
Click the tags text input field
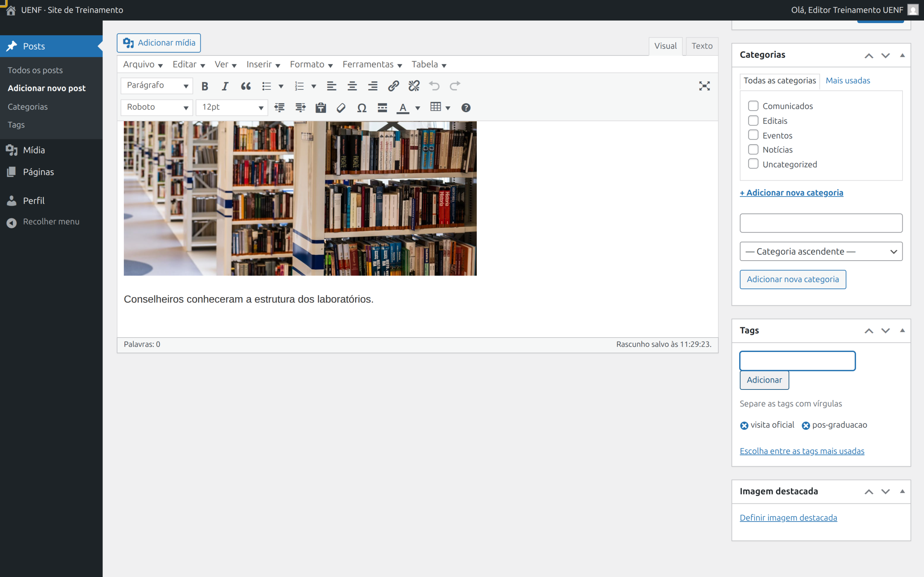797,361
